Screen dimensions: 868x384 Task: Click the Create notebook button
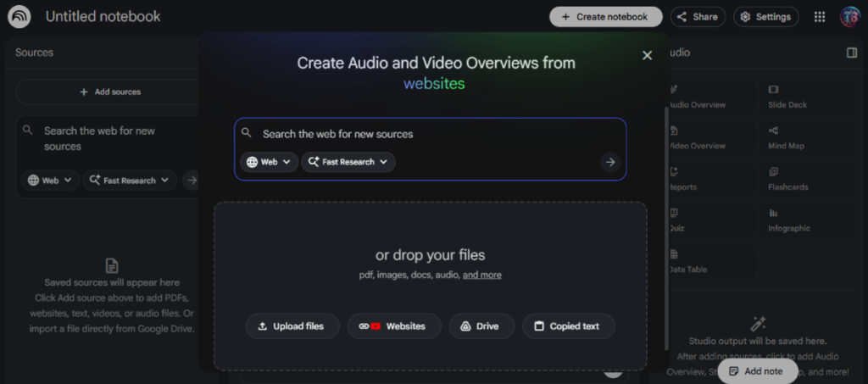click(605, 17)
